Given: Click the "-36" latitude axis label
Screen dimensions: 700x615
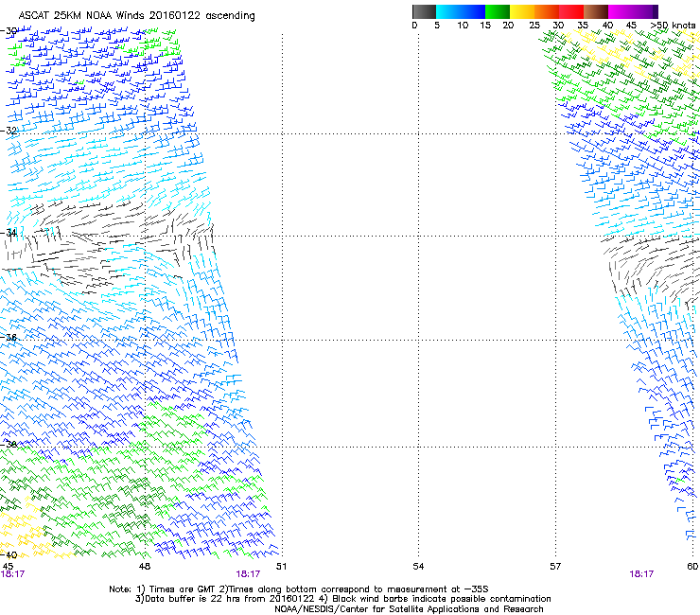Looking at the screenshot, I should click(x=9, y=337).
